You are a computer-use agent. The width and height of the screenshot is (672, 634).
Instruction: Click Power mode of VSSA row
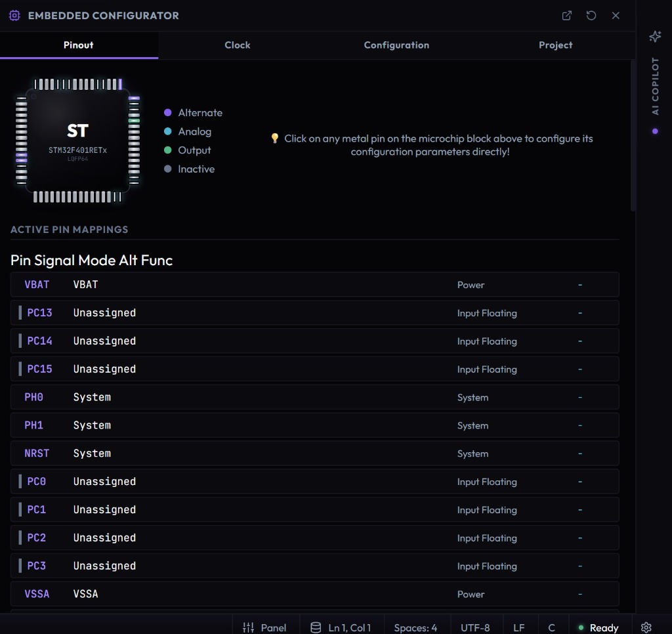[471, 594]
